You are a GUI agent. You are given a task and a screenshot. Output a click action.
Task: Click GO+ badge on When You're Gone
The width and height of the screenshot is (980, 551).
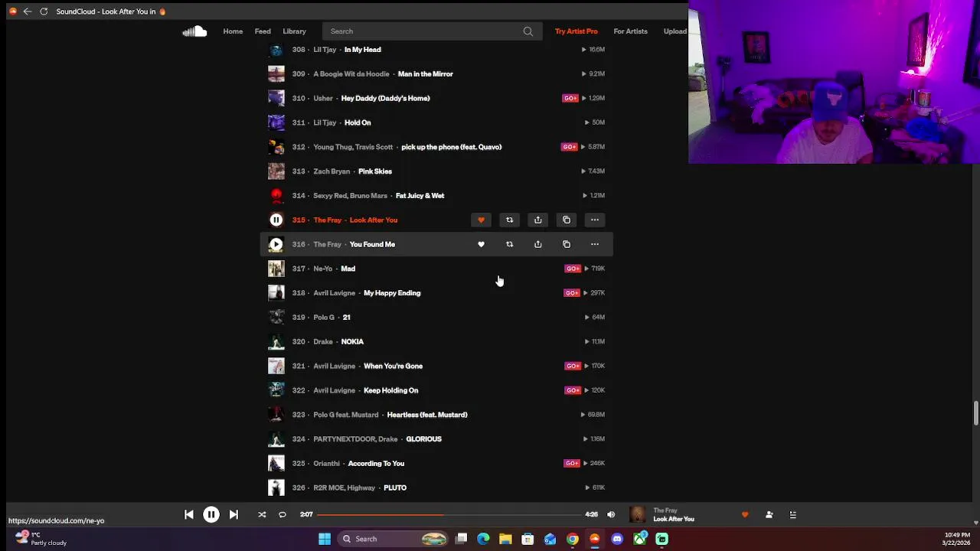(x=573, y=366)
